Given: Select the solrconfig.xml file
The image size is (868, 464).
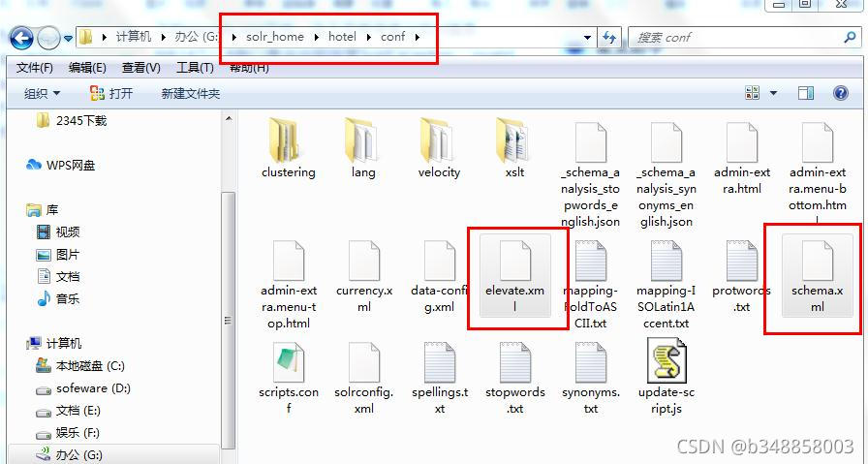Looking at the screenshot, I should [363, 378].
